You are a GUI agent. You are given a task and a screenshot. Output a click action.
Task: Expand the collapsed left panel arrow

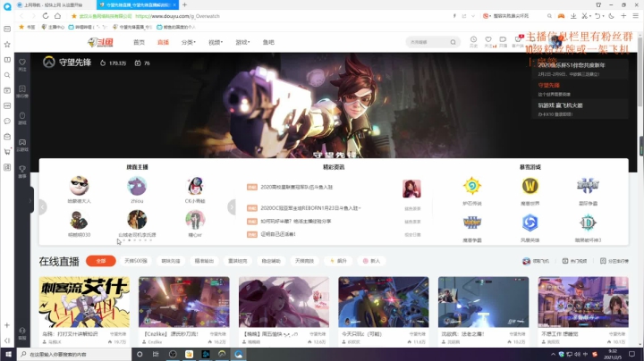[x=30, y=200]
